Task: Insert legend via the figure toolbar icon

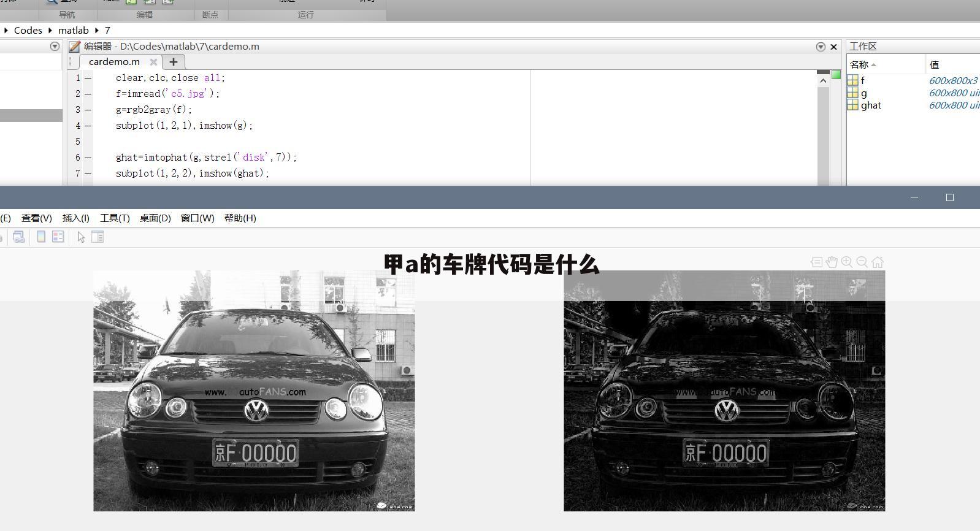Action: coord(58,237)
